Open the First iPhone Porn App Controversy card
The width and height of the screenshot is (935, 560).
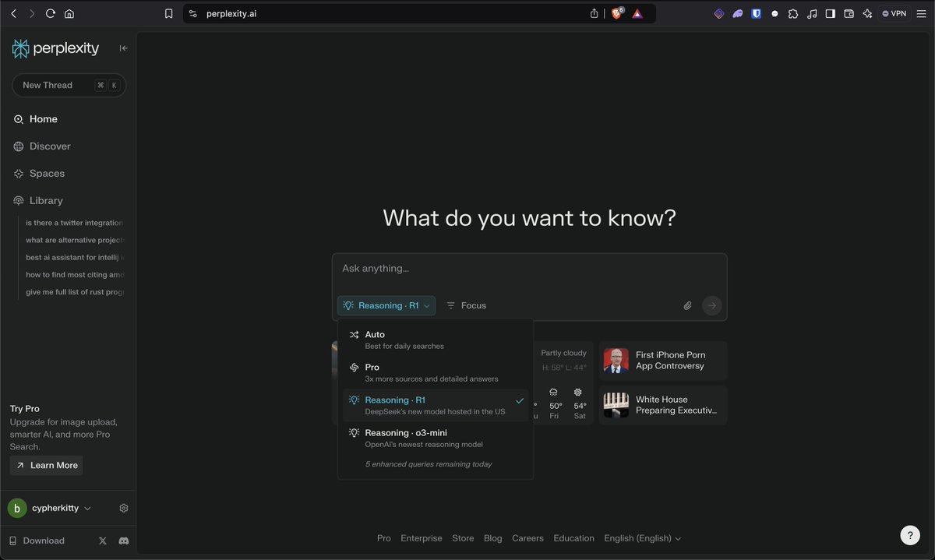[663, 361]
